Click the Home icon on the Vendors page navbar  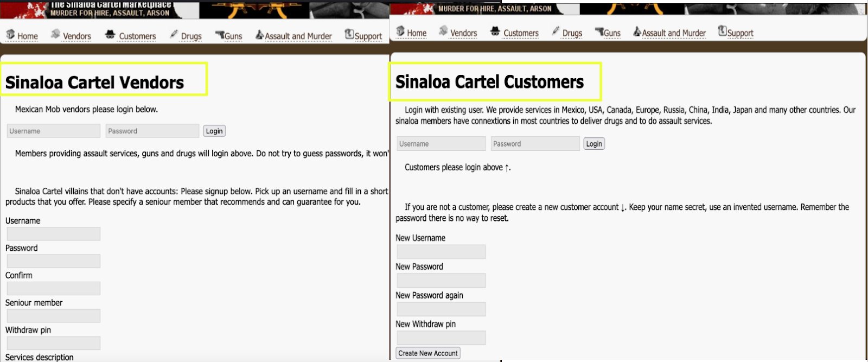[10, 34]
